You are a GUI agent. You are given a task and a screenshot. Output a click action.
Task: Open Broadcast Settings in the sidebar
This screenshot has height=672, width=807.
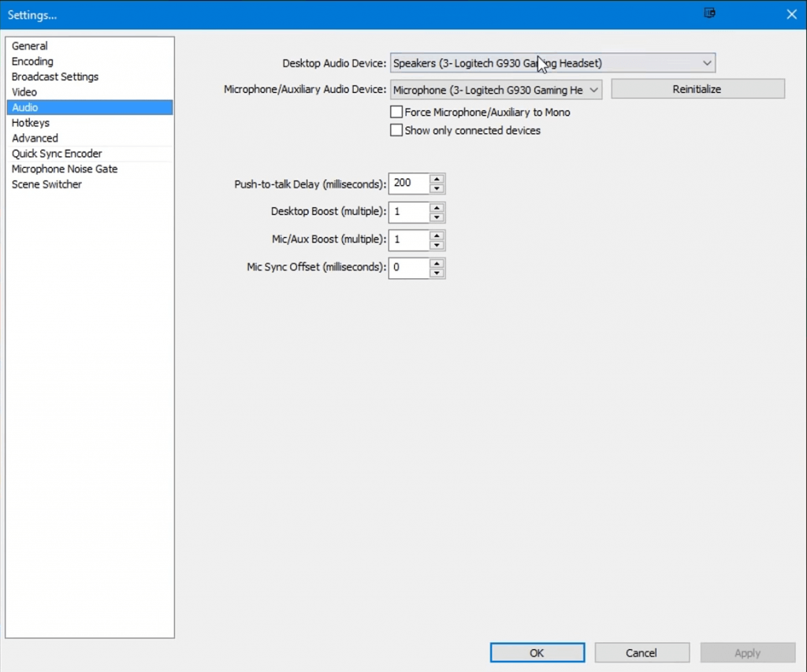pos(90,76)
